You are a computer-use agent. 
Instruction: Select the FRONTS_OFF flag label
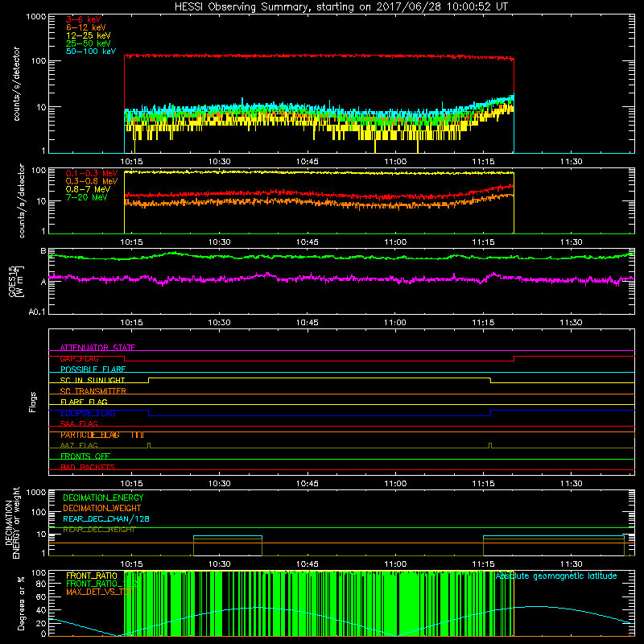point(85,456)
